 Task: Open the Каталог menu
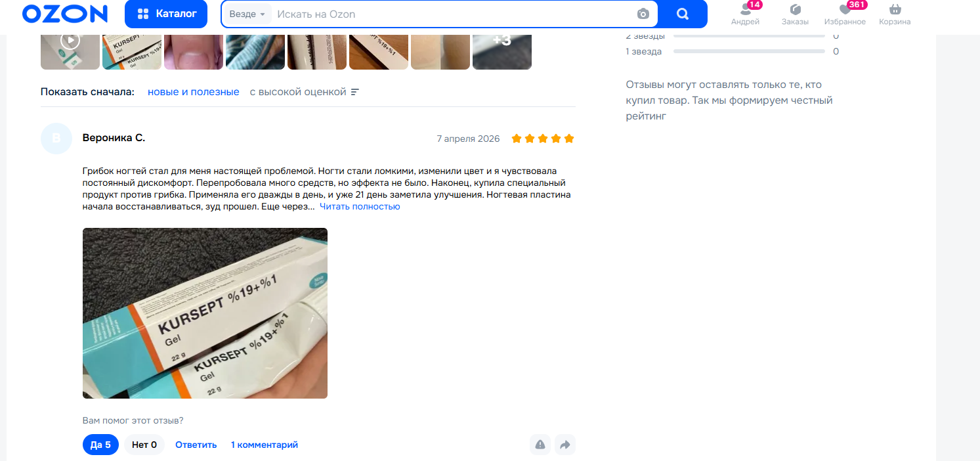pos(166,14)
